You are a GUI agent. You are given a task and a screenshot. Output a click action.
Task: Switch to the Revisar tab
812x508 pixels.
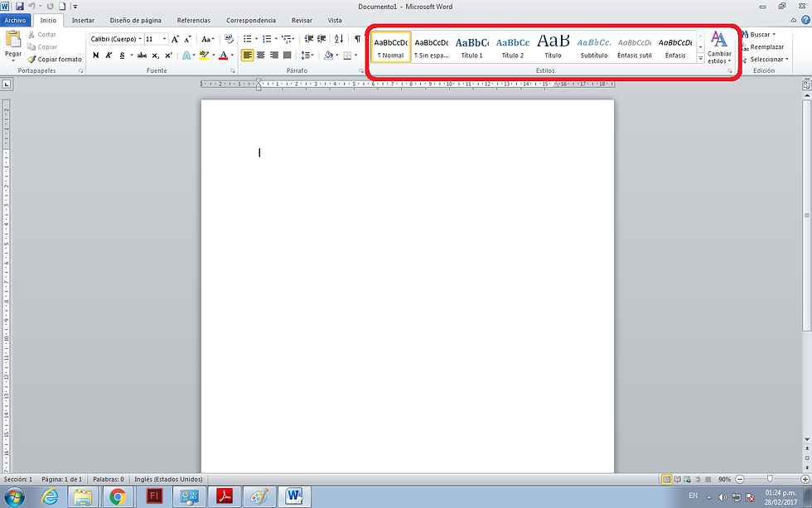click(x=302, y=20)
